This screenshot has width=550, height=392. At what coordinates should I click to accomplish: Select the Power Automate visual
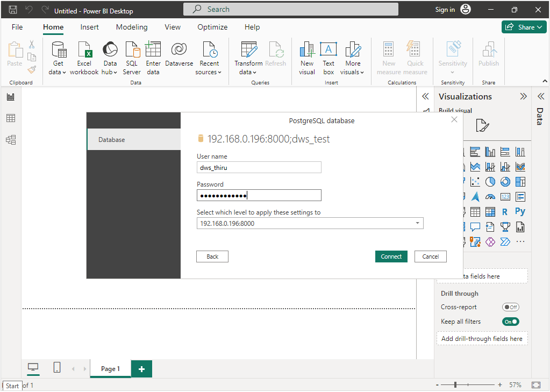coord(505,242)
